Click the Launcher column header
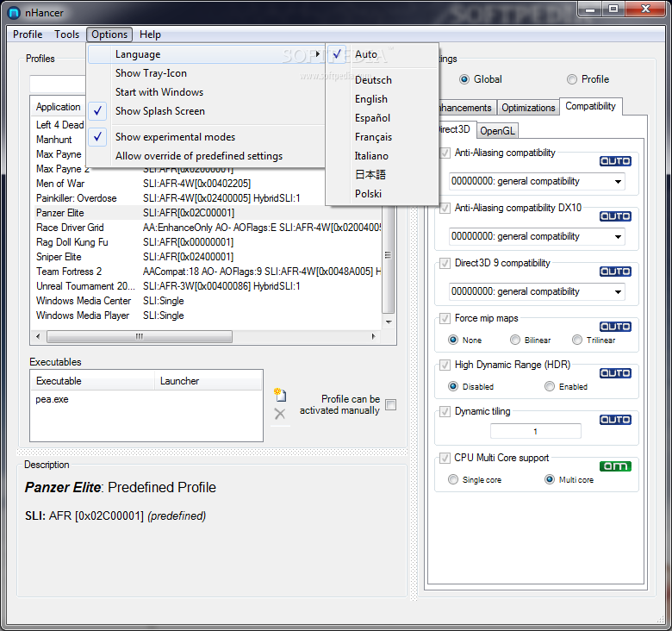 208,381
